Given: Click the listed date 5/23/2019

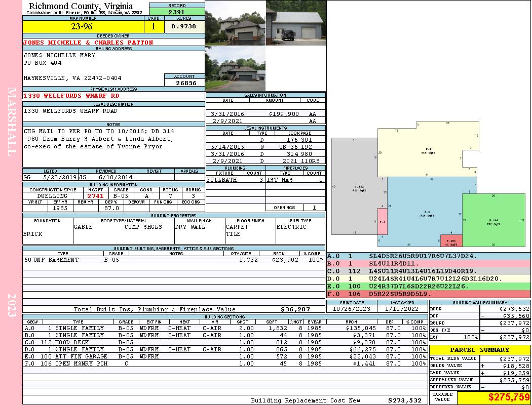Looking at the screenshot, I should 60,177.
